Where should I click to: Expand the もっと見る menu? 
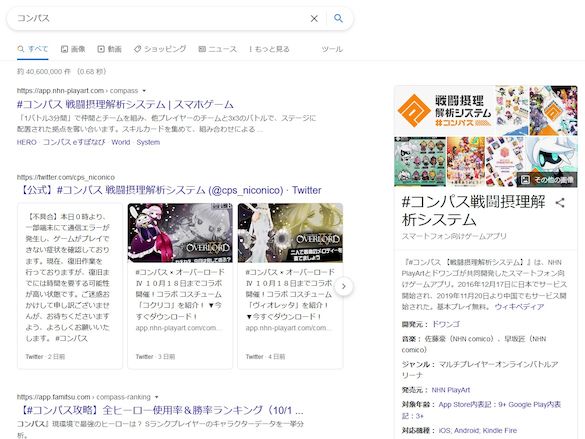[269, 49]
